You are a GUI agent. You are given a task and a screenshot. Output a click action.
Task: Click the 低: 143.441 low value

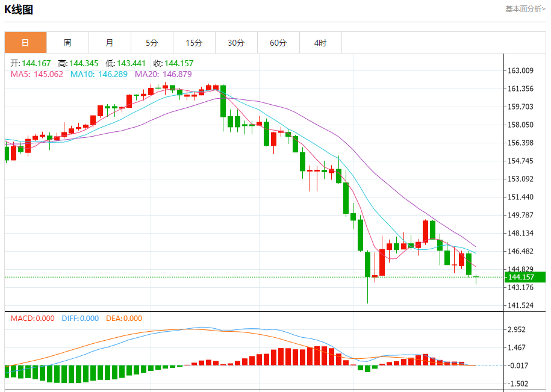click(x=126, y=63)
